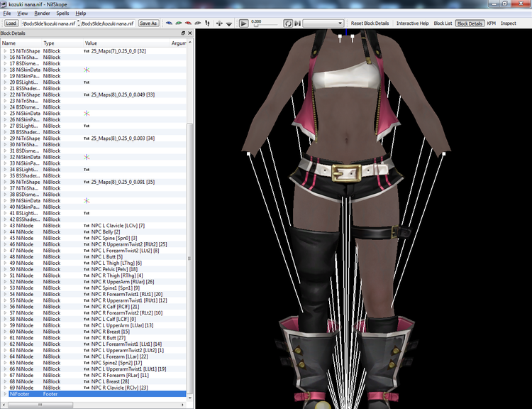
Task: Expand the 50 NiNode block
Action: pyautogui.click(x=5, y=269)
